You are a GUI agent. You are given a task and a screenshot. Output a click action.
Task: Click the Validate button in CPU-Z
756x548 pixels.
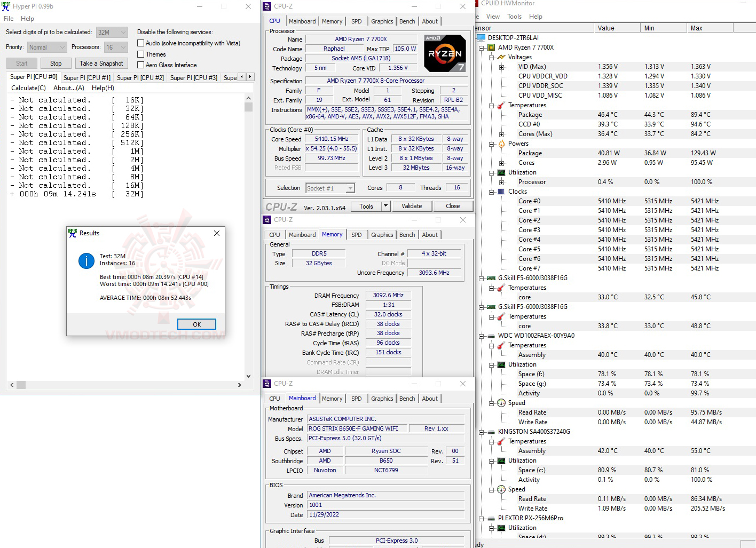(x=412, y=206)
